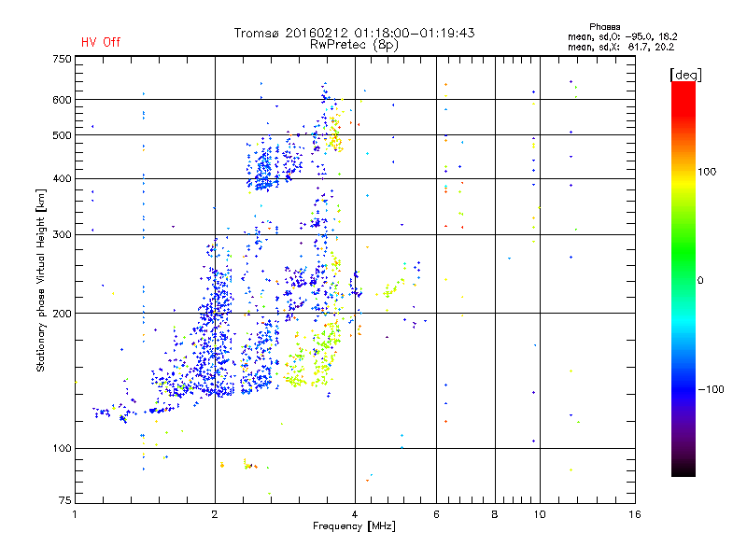747x560 pixels.
Task: Click the 'Frequency [MHz]' axis label
Action: tap(354, 526)
